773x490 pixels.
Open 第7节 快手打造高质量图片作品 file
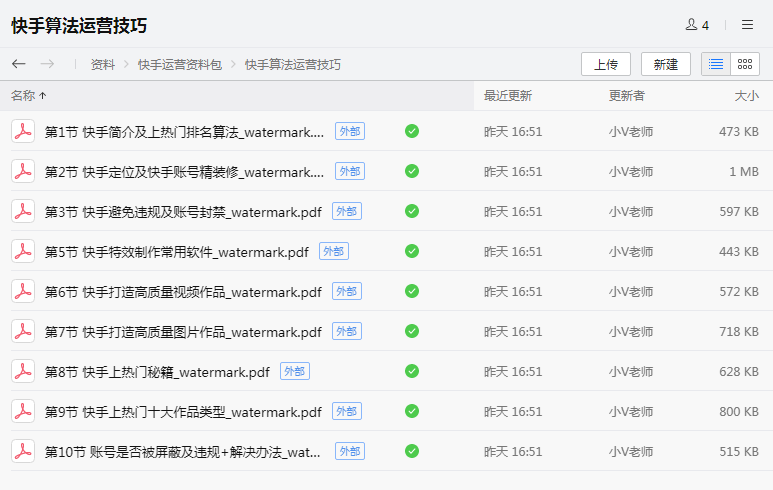coord(183,332)
